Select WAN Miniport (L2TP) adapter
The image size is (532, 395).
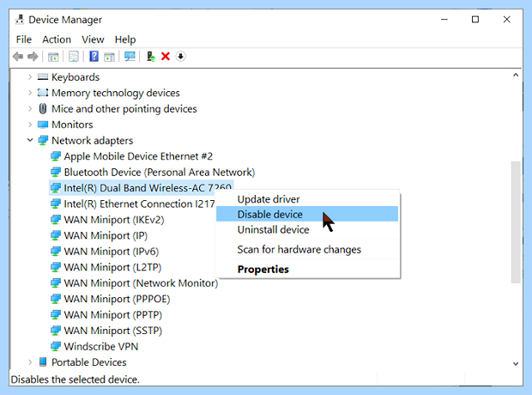tap(112, 267)
